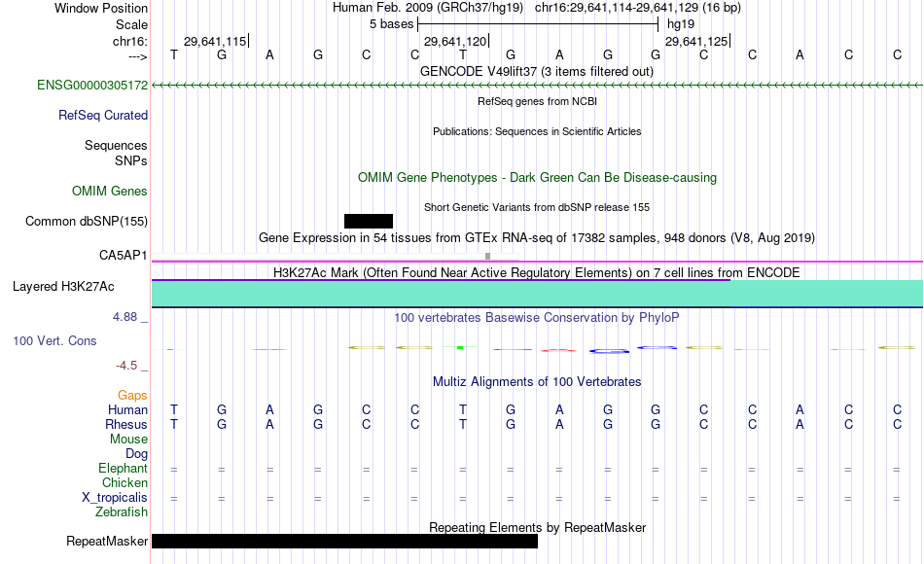Open the OMIM Genes track label
Viewport: 924px width, 564px height.
pos(110,191)
